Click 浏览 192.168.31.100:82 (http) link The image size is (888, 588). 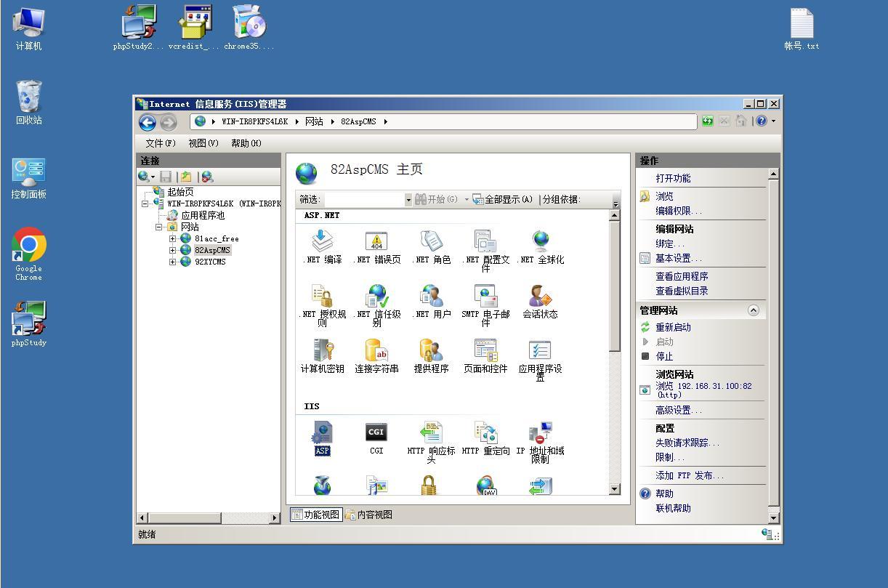pyautogui.click(x=703, y=390)
